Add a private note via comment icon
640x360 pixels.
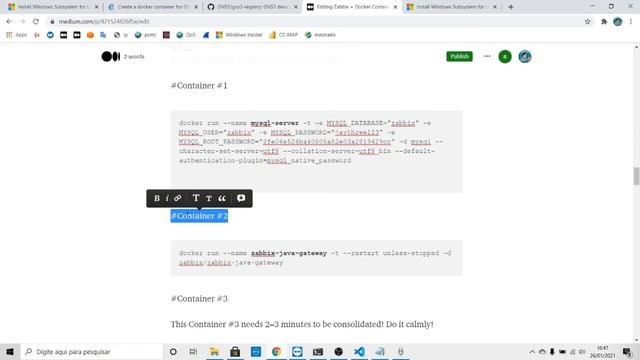pos(241,198)
